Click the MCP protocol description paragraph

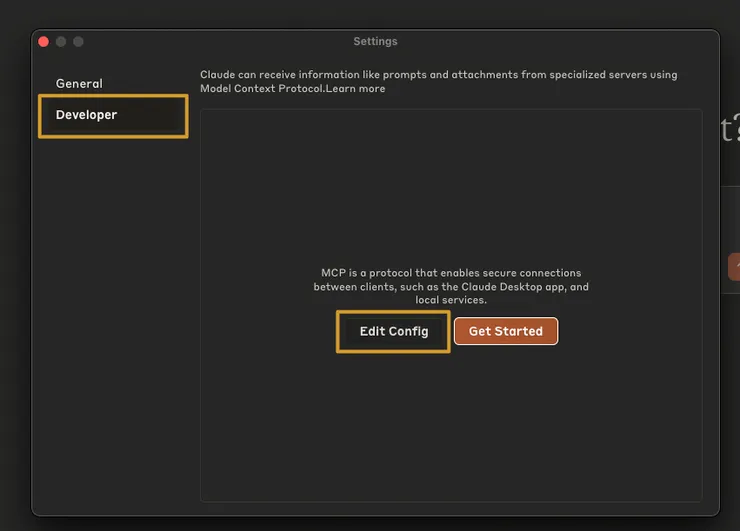pyautogui.click(x=450, y=286)
